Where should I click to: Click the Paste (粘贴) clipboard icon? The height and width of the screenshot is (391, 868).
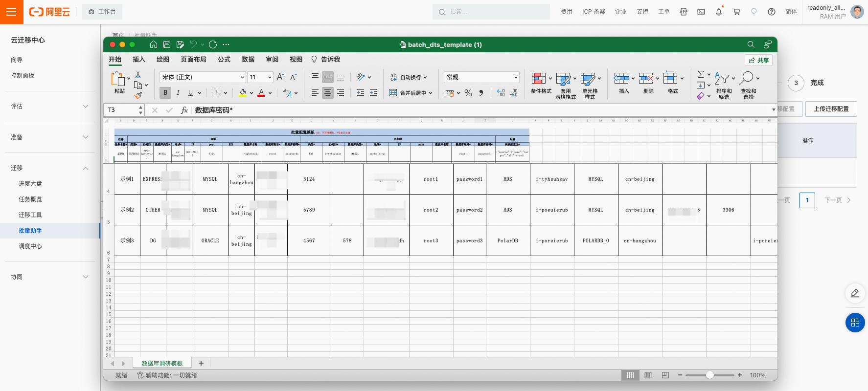tap(118, 79)
